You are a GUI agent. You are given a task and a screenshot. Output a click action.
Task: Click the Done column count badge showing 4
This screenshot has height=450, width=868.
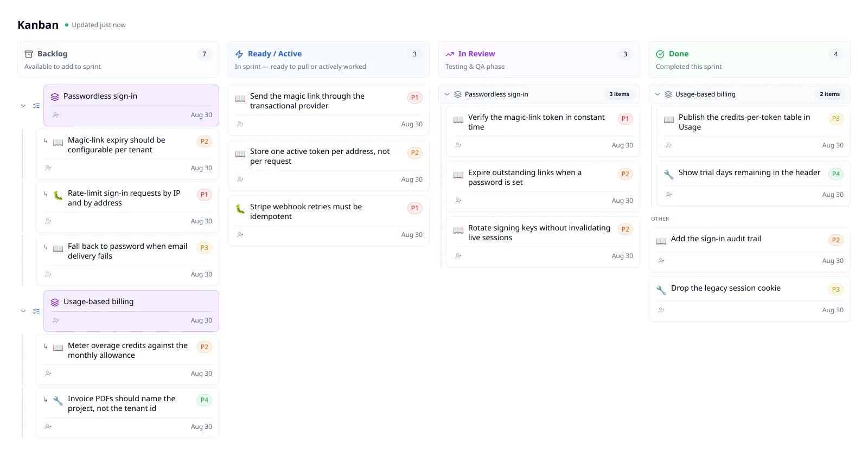835,54
